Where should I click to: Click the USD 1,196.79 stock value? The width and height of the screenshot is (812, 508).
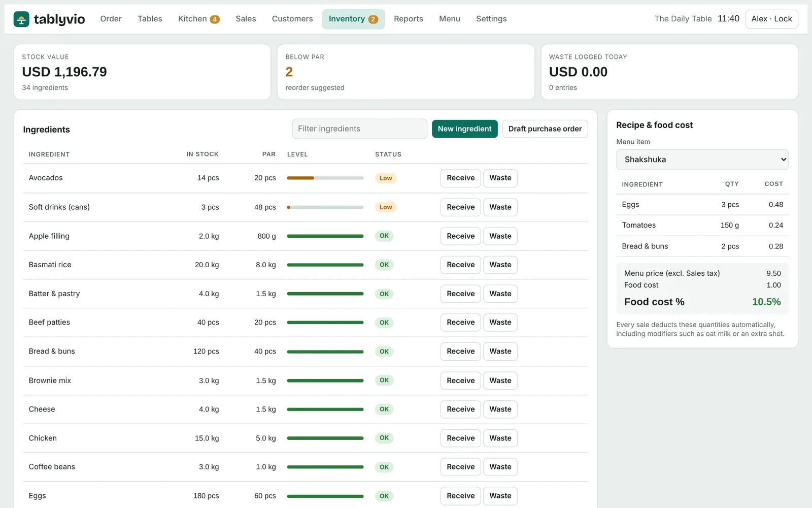[64, 72]
